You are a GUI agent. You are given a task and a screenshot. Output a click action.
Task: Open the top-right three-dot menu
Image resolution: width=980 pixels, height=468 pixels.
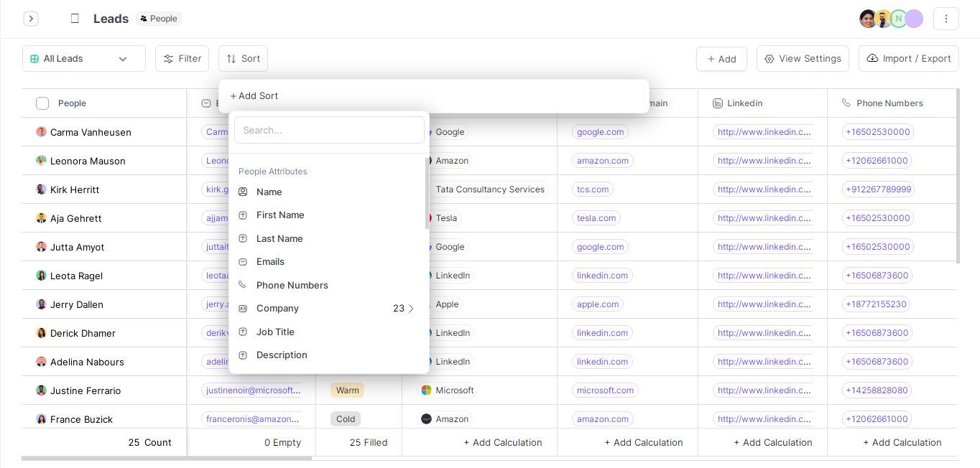coord(946,19)
